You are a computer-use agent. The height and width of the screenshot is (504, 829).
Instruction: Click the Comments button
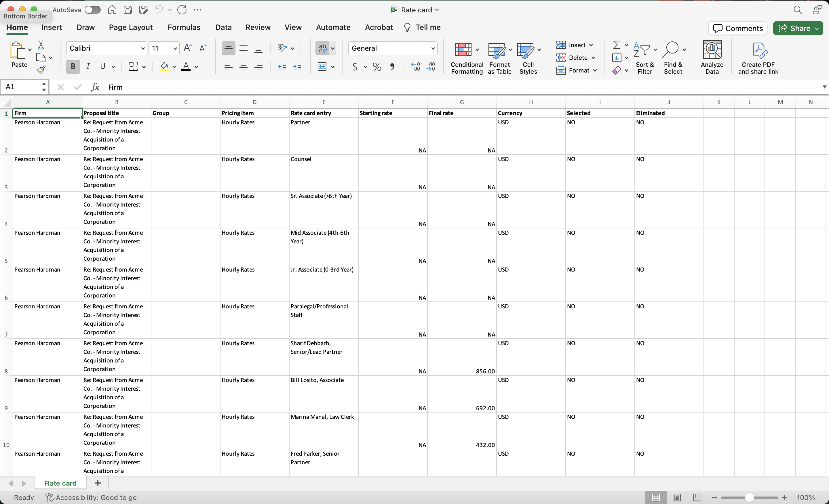coord(738,28)
